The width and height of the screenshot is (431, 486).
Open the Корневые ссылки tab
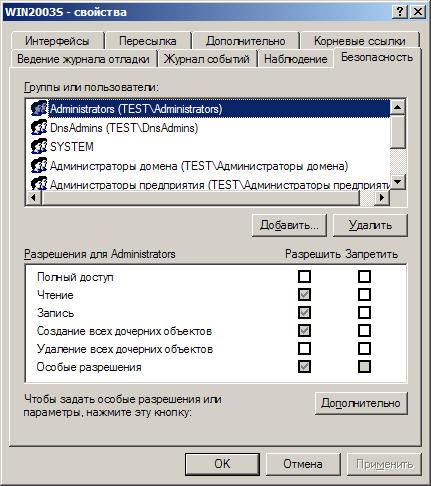pos(360,41)
